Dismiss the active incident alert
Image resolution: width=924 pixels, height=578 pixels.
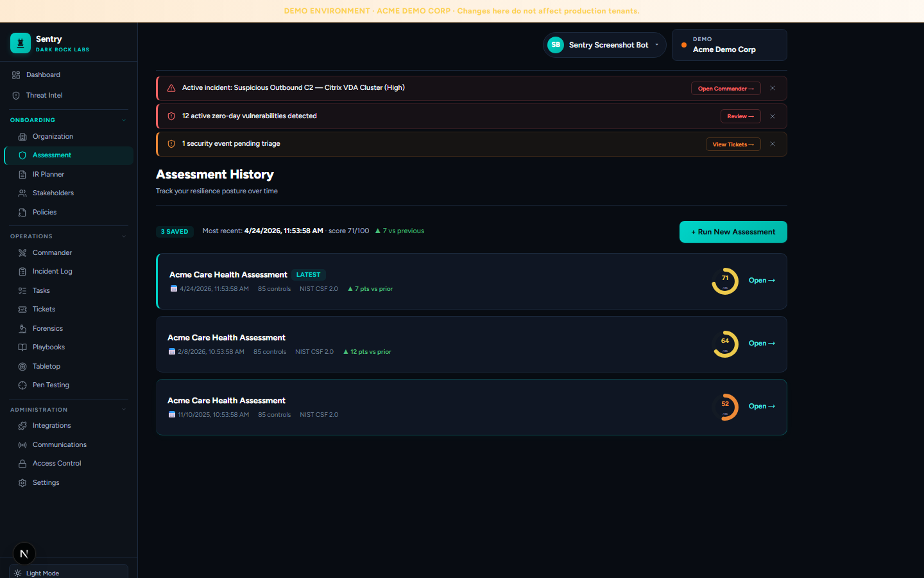[x=773, y=88]
